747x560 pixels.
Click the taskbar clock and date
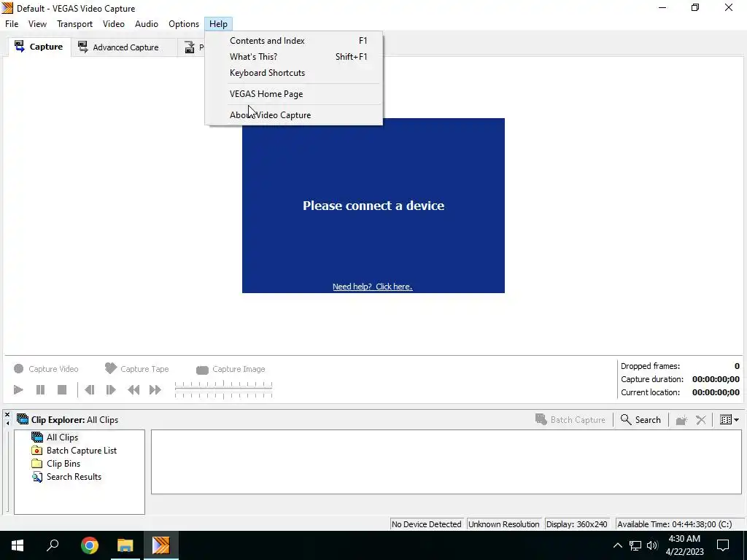pos(684,545)
